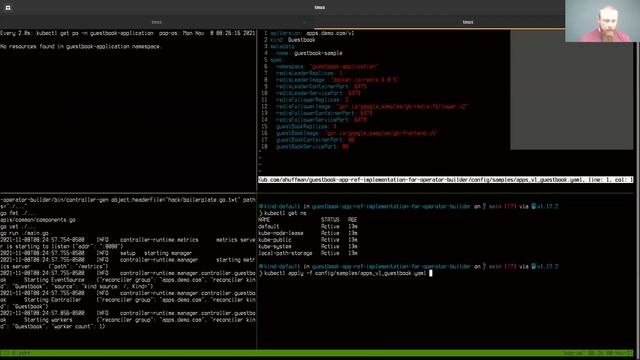The width and height of the screenshot is (640, 360).
Task: Click 'setup starting manager' log line
Action: click(96, 253)
